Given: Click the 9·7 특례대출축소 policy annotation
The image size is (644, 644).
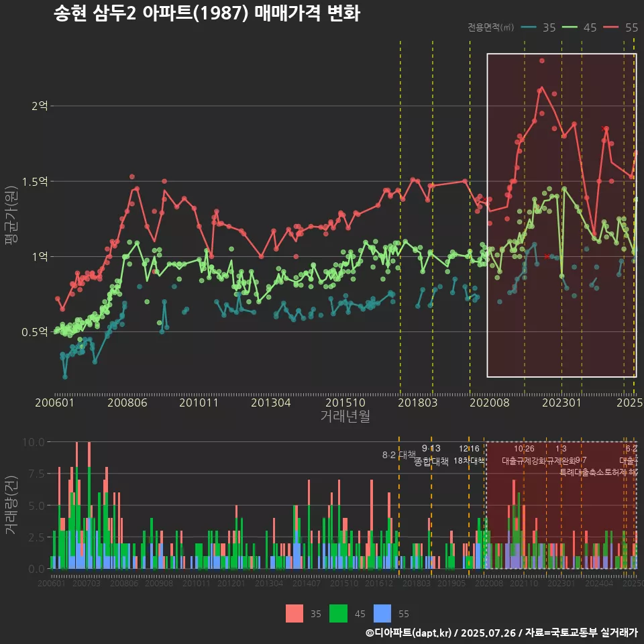Looking at the screenshot, I should click(581, 467).
